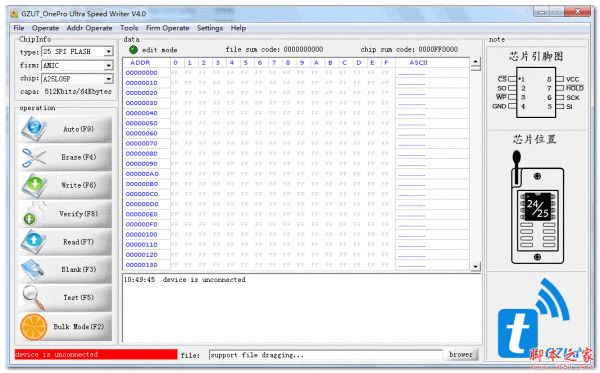The height and width of the screenshot is (373, 600).
Task: Open the type dropdown showing 25 SPI FLASH
Action: pyautogui.click(x=109, y=51)
